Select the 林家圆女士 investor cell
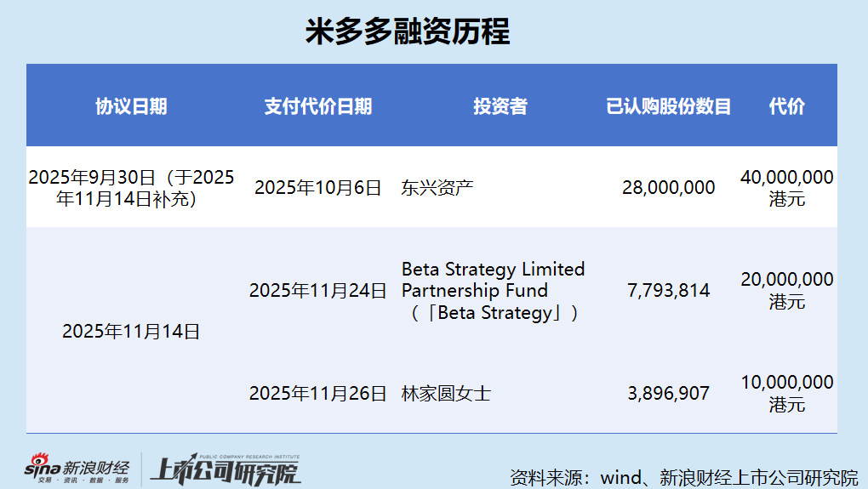The height and width of the screenshot is (489, 868). tap(446, 394)
